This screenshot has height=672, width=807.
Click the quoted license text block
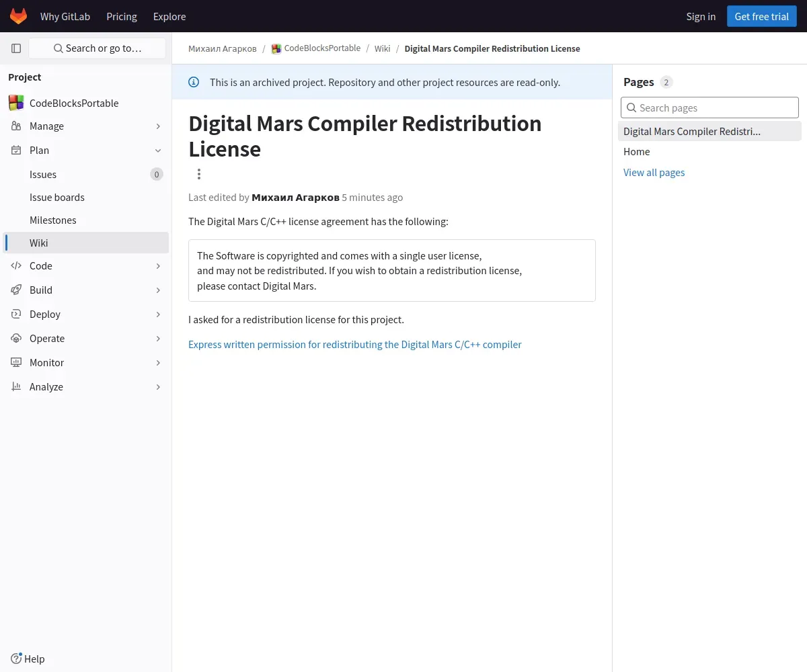click(x=392, y=270)
